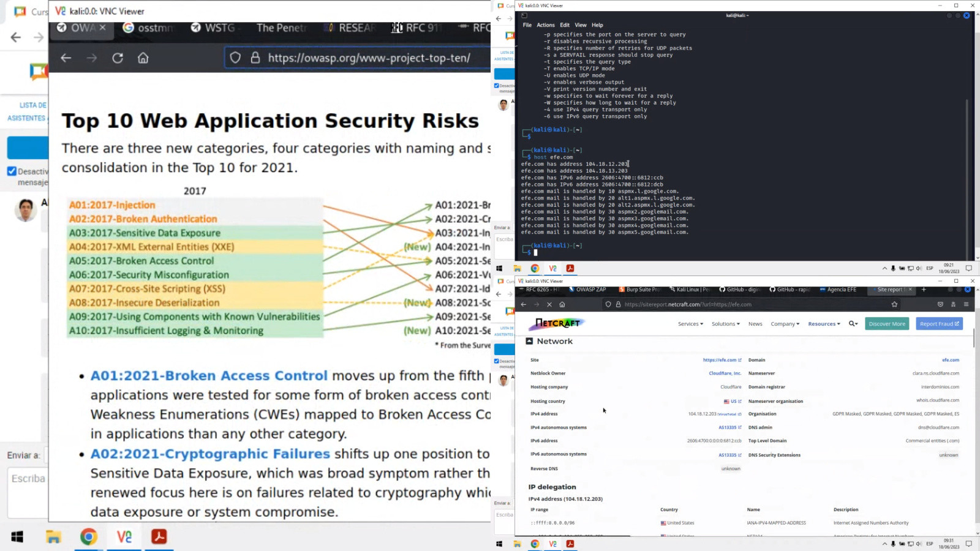Open the notification center in bottom-right taskbar
This screenshot has width=980, height=551.
coord(969,544)
